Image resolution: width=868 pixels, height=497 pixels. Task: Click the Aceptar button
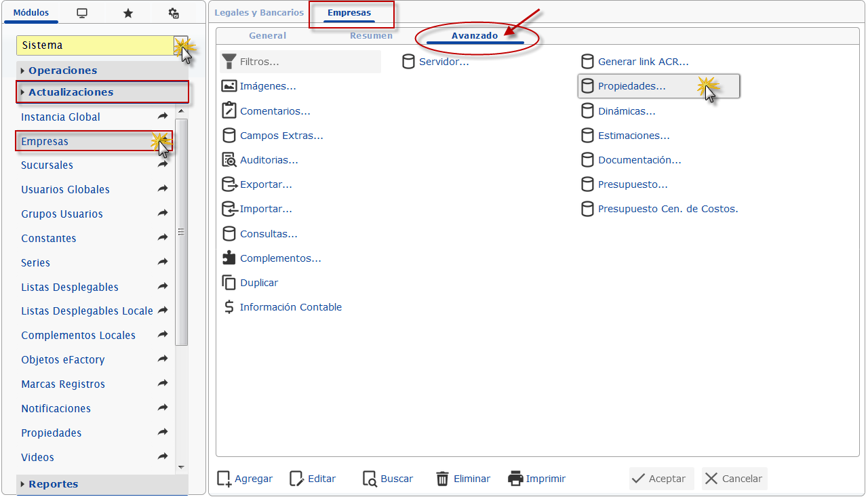[x=662, y=479]
